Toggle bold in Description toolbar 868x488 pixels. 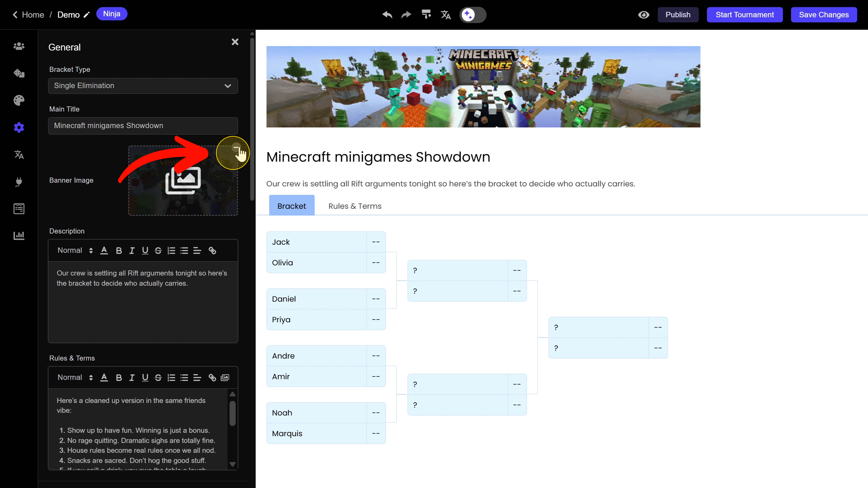click(x=119, y=250)
